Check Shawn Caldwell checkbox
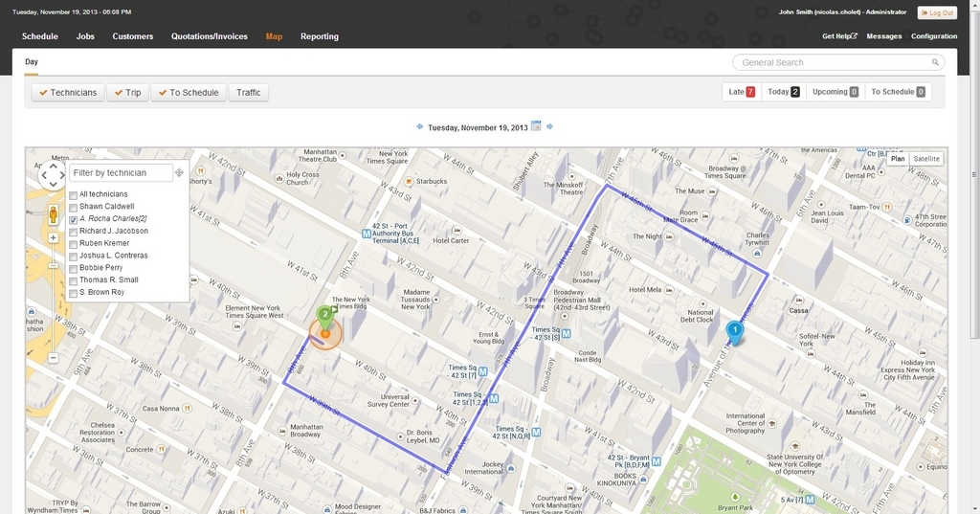The height and width of the screenshot is (514, 980). tap(74, 207)
